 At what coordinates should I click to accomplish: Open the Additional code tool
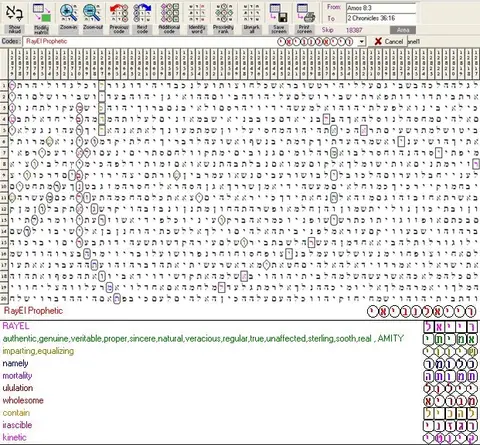(169, 18)
